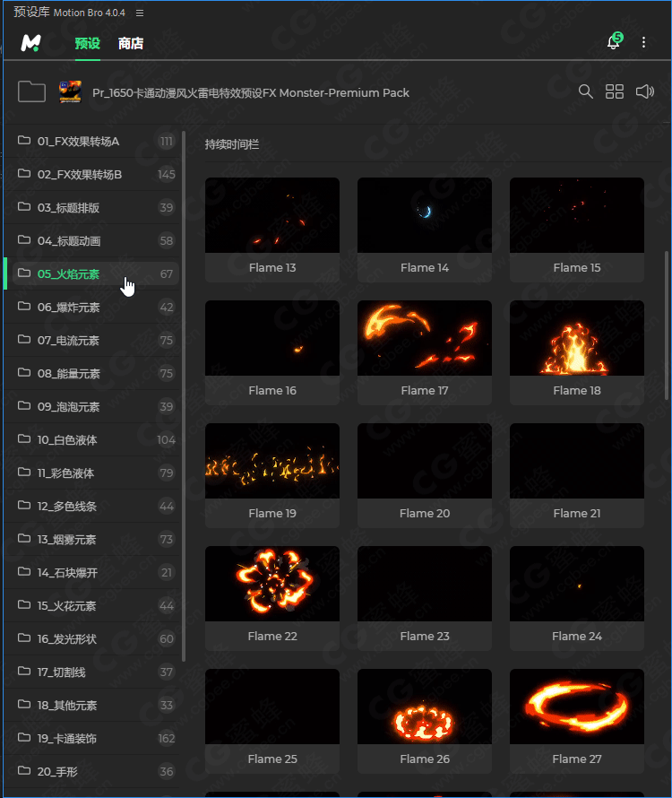Viewport: 672px width, 798px height.
Task: Switch the grid view layout
Action: (615, 91)
